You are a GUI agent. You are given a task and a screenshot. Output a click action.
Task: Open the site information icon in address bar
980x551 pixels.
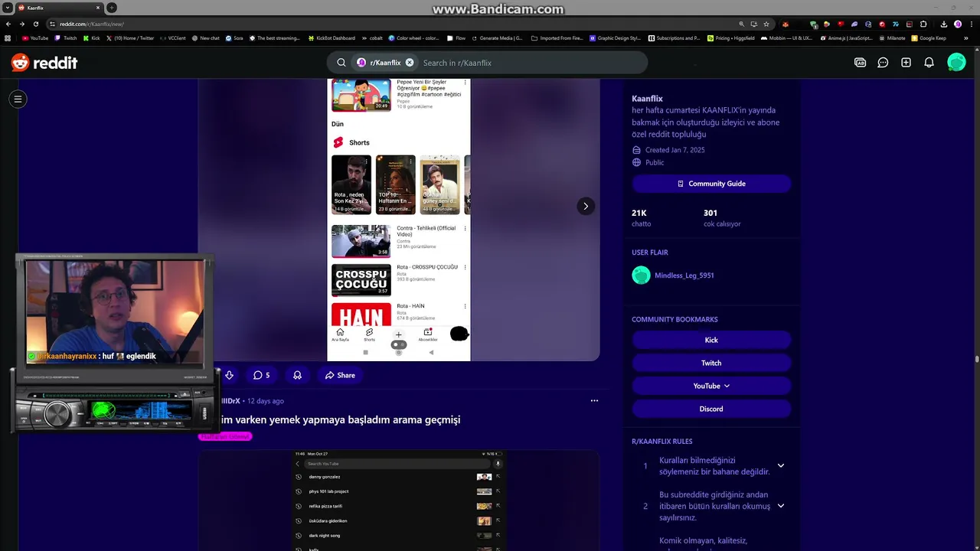click(52, 24)
